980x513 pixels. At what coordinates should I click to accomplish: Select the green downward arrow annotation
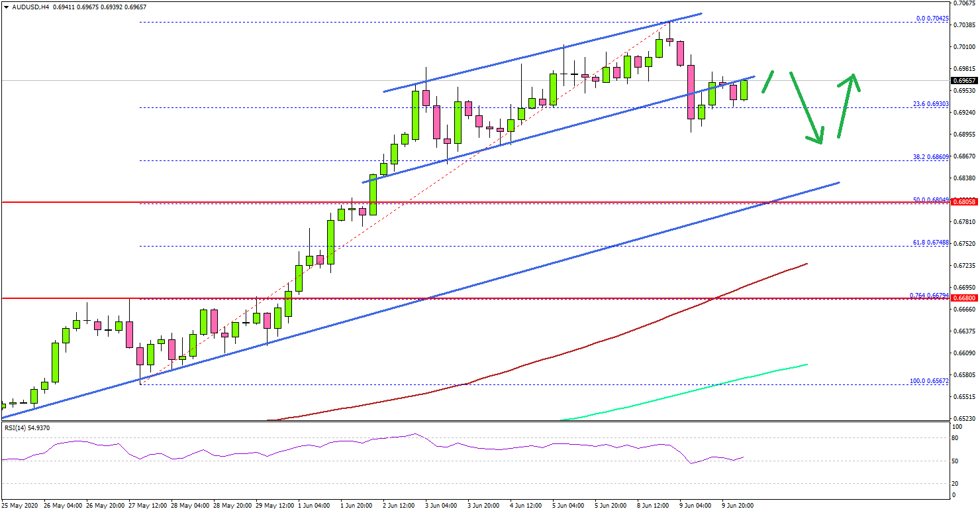[805, 109]
